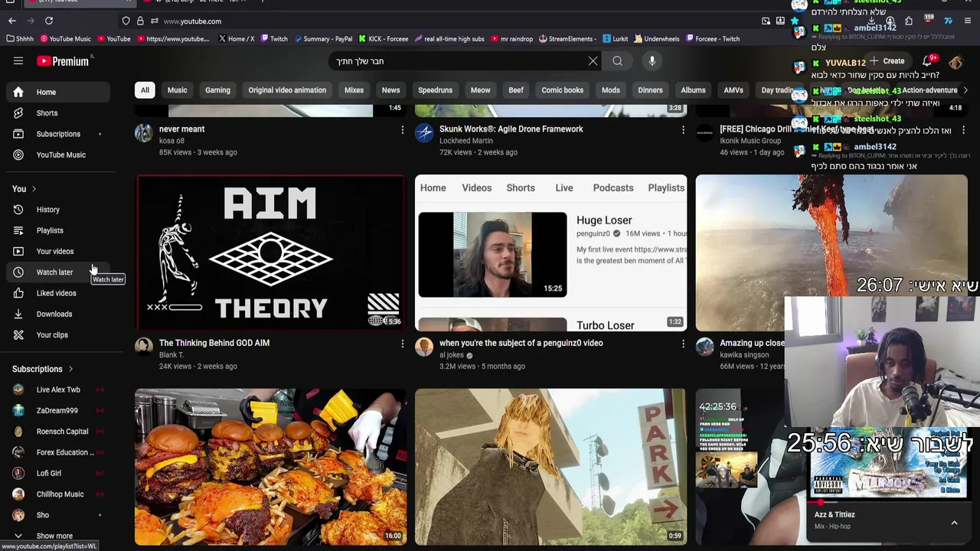
Task: Open the ZaDream999 subscription
Action: (60, 410)
